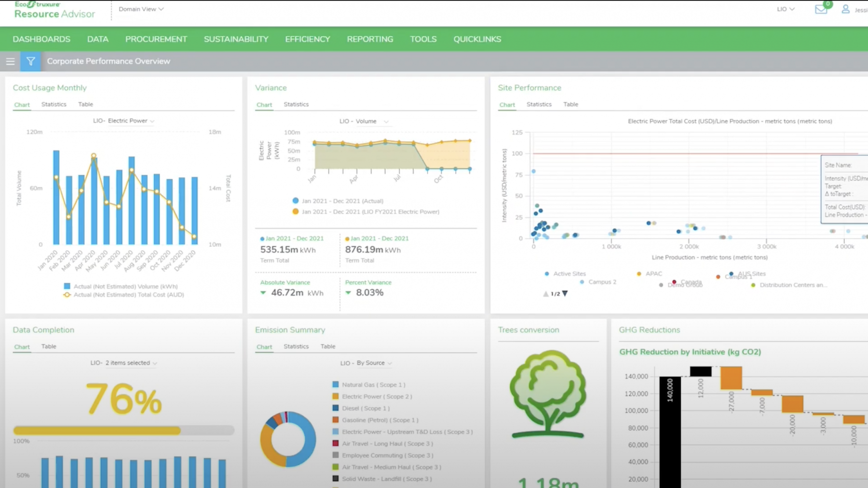Open the LIO - Electric Power dropdown
This screenshot has width=868, height=488.
(x=123, y=121)
